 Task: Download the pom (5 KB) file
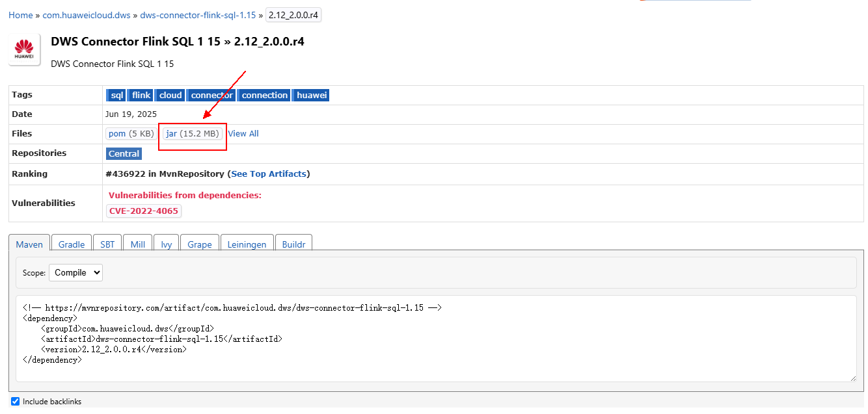[131, 133]
